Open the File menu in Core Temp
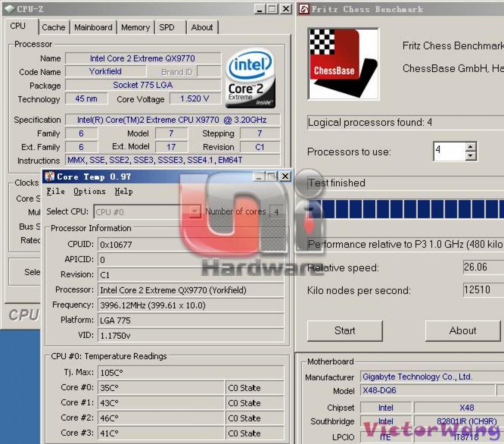Viewport: 504px width, 444px height. (55, 191)
